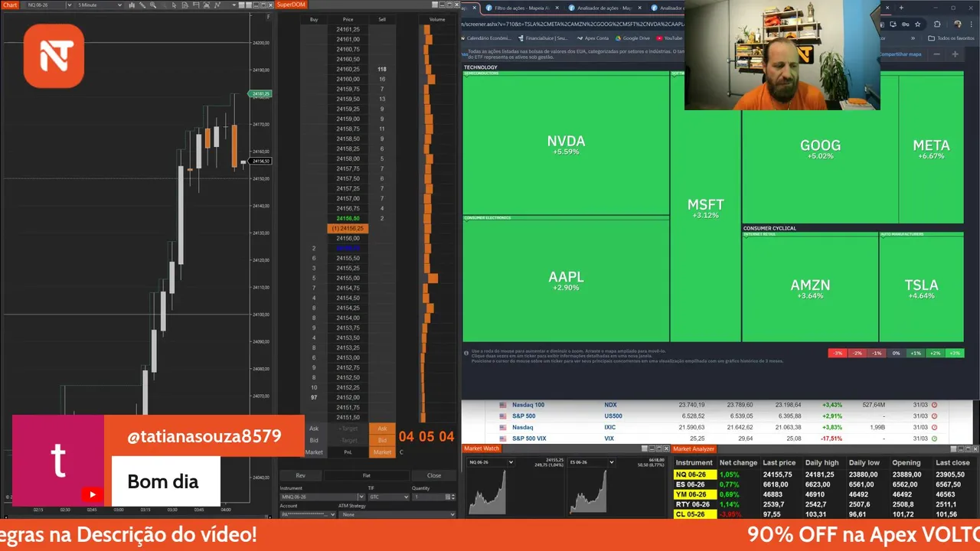Activate the chart zoom magnifier icon
Image resolution: width=980 pixels, height=551 pixels.
[153, 5]
